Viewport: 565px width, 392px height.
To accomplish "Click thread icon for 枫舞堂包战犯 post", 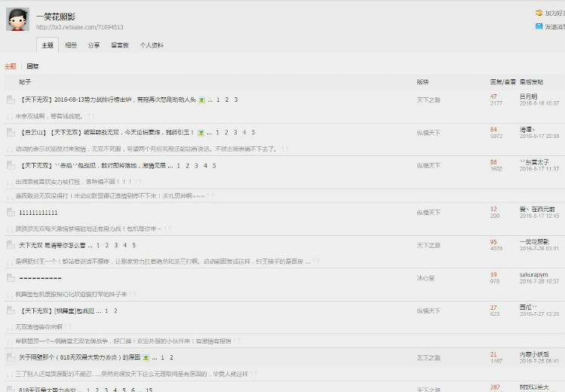I will 11,311.
